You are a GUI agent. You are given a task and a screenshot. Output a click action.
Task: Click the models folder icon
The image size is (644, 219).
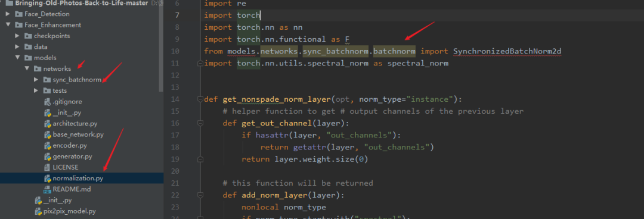coord(29,58)
